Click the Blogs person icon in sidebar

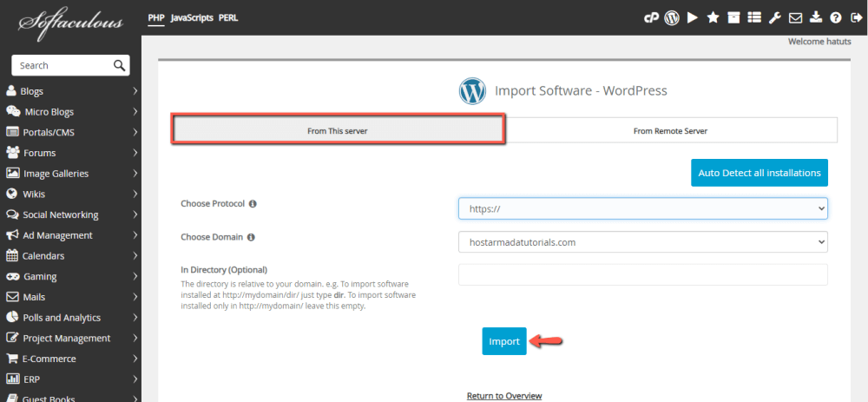click(x=11, y=91)
